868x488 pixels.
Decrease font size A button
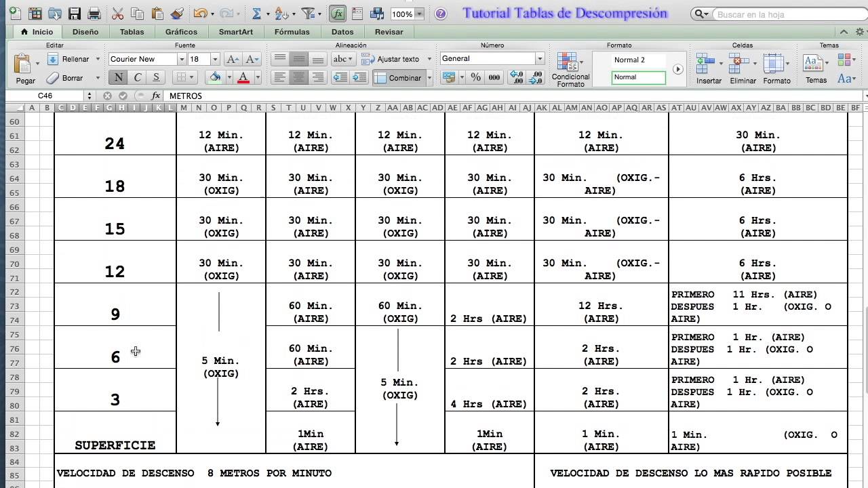tap(252, 59)
